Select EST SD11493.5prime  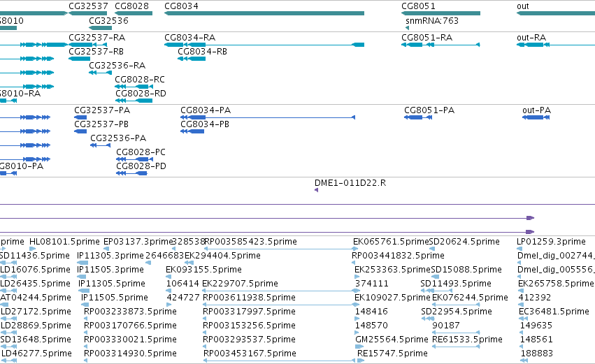click(456, 284)
